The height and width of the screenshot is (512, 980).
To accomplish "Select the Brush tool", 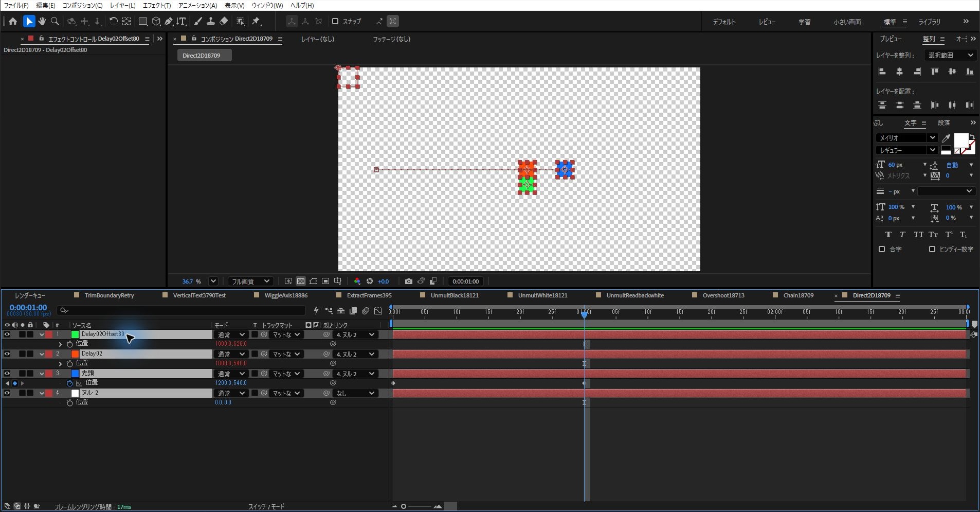I will [197, 21].
